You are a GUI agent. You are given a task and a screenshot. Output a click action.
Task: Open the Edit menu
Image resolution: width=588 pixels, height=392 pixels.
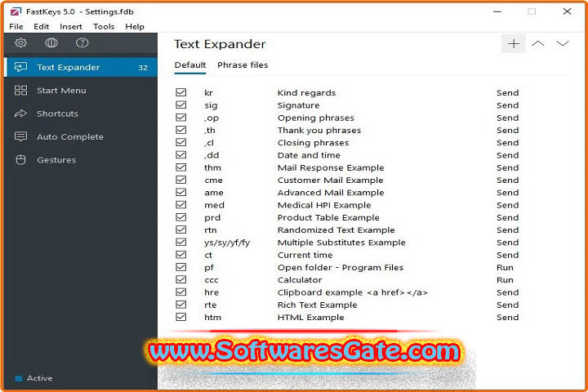[42, 27]
